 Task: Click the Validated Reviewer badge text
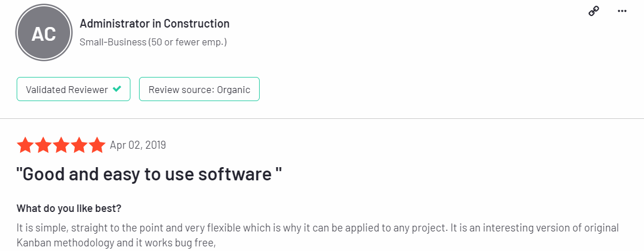[67, 90]
